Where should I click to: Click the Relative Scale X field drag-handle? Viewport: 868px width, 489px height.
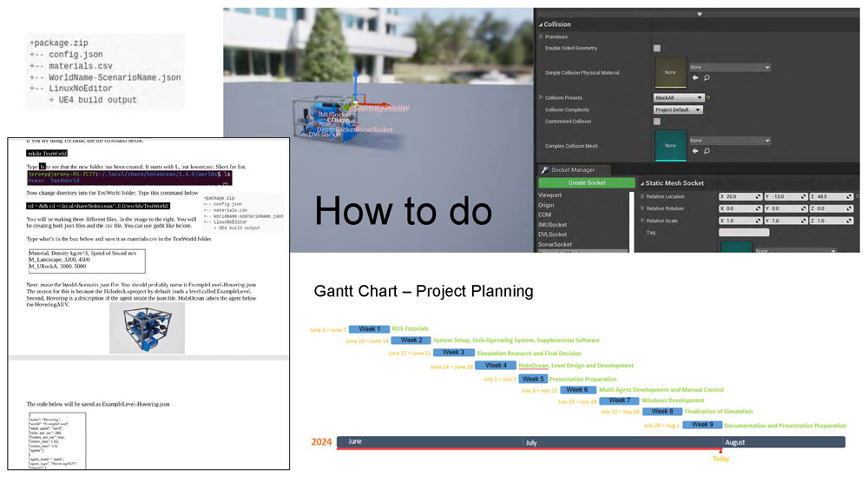758,221
